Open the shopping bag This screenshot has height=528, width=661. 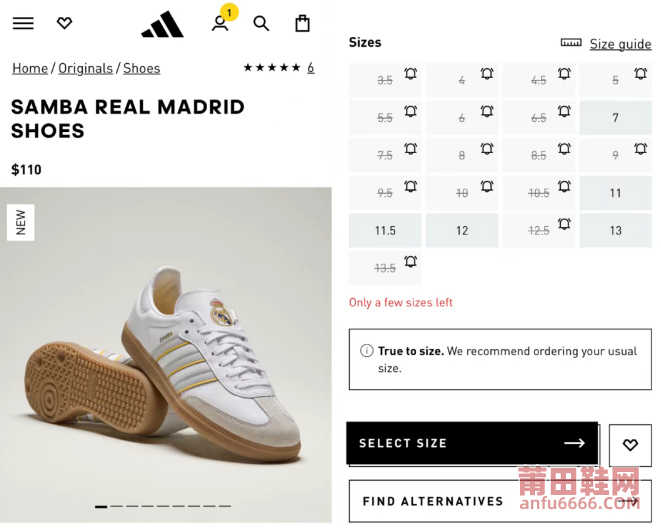(x=302, y=23)
